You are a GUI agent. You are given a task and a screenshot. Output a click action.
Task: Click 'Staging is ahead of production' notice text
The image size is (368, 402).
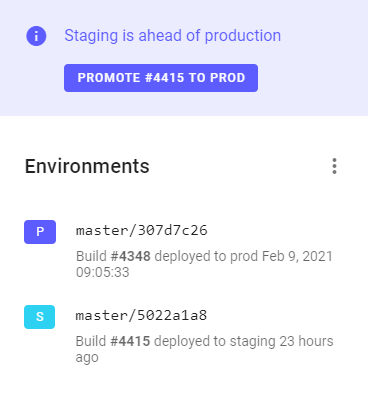pos(173,36)
